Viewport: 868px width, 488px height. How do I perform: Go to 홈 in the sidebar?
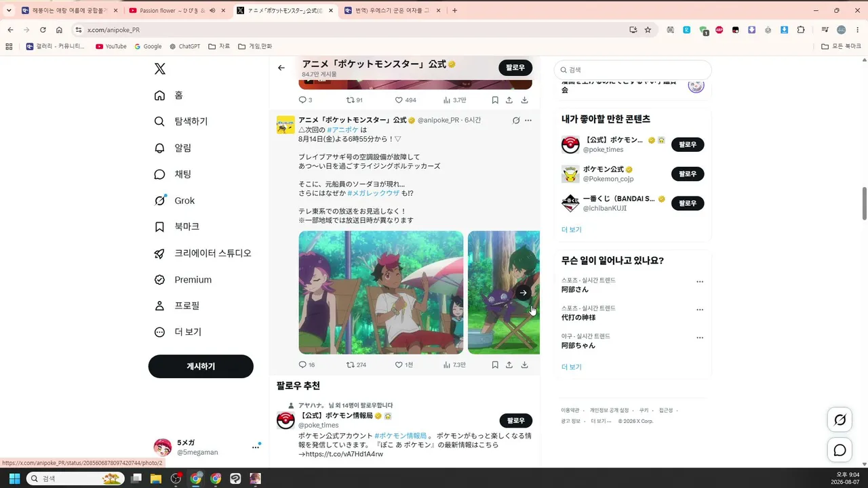click(169, 95)
